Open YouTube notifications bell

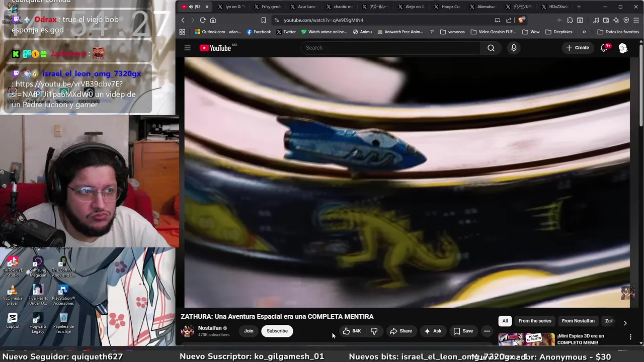pos(605,48)
